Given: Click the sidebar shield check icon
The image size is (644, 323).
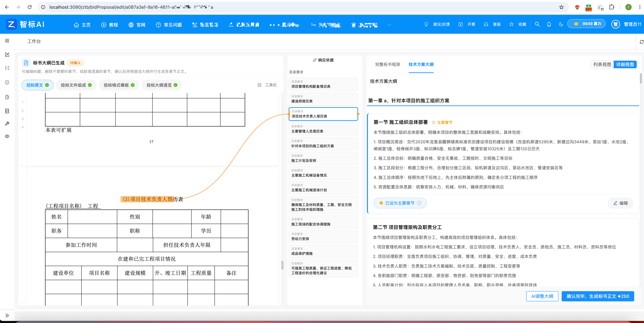Looking at the screenshot, I should (7, 82).
